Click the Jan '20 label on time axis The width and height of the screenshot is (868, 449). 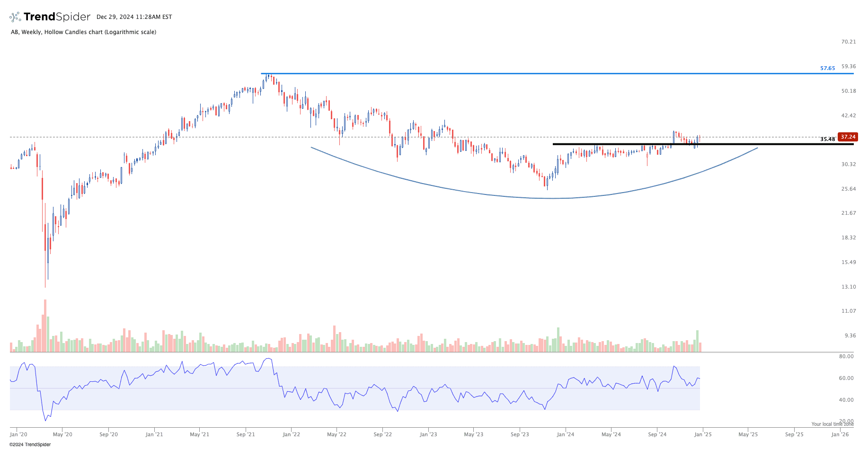18,434
